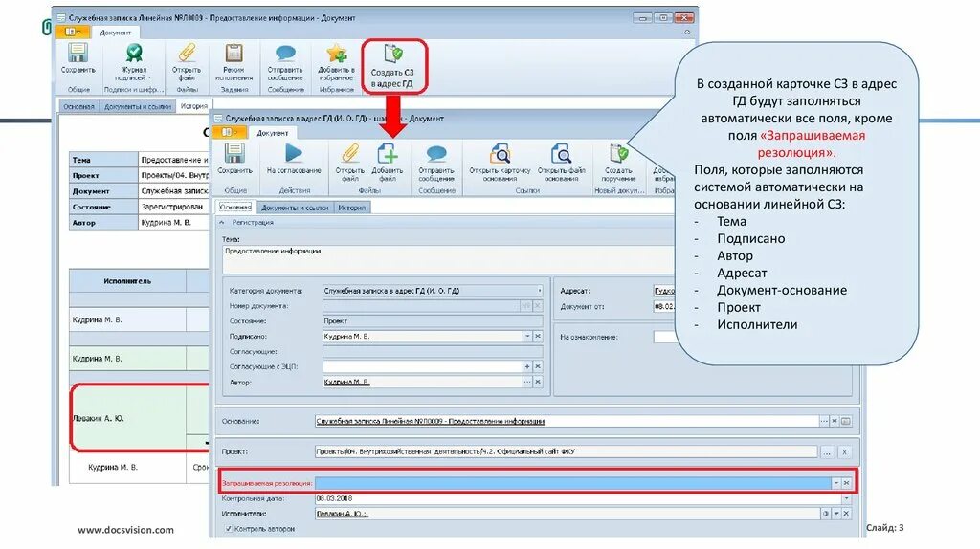This screenshot has height=549, width=980.
Task: Switch to Основная tab in front window
Action: (235, 207)
